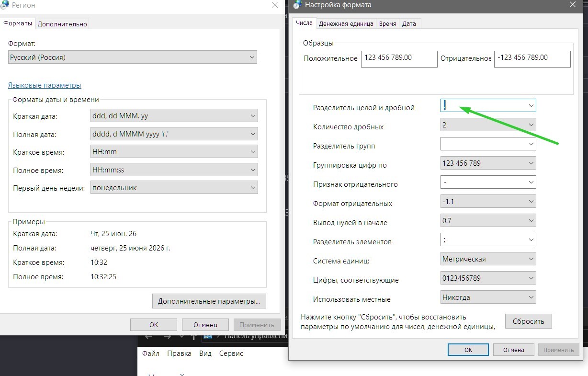Select the Числа tab
The image size is (588, 376).
click(x=304, y=23)
